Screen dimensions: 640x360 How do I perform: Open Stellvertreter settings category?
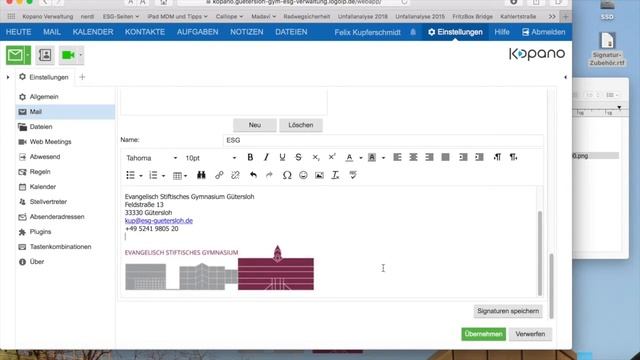click(x=65, y=202)
